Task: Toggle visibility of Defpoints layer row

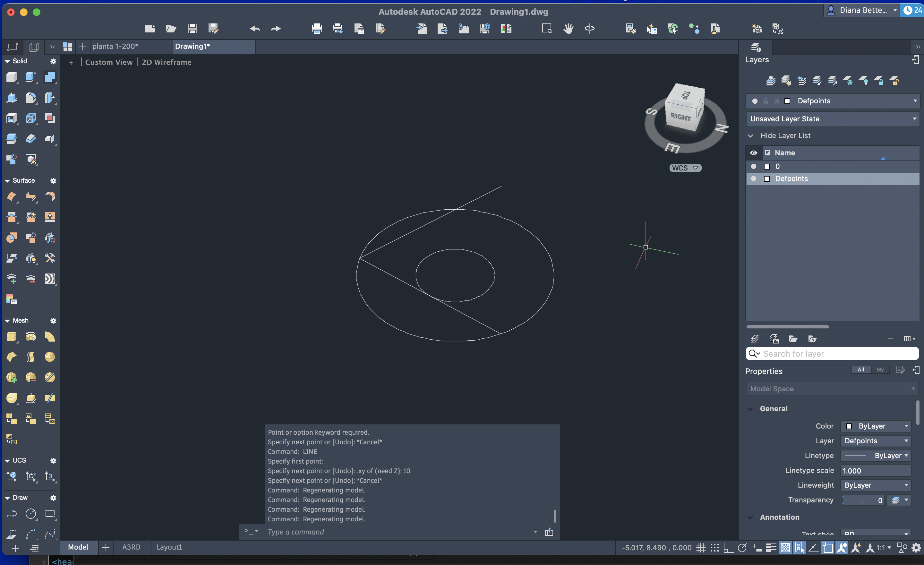Action: coord(753,178)
